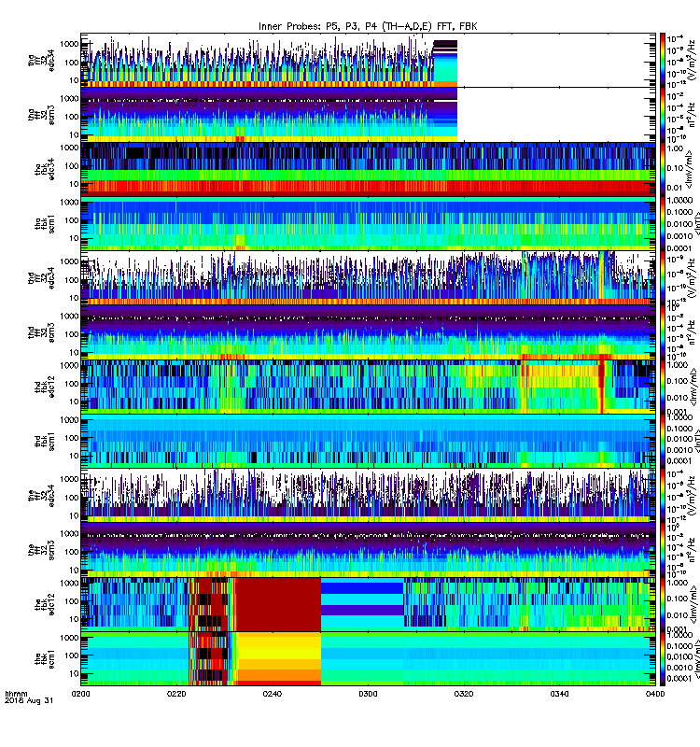Click inside the thd fbk scm1 spectrogram
The height and width of the screenshot is (747, 700).
(368, 442)
